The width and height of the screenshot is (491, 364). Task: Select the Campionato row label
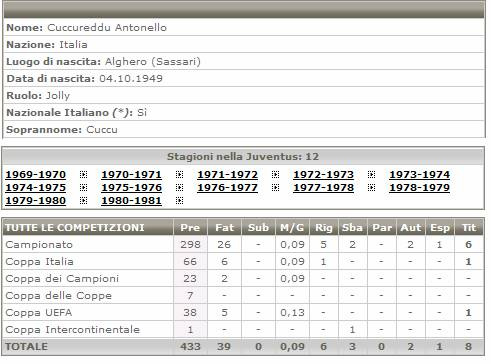coord(39,244)
